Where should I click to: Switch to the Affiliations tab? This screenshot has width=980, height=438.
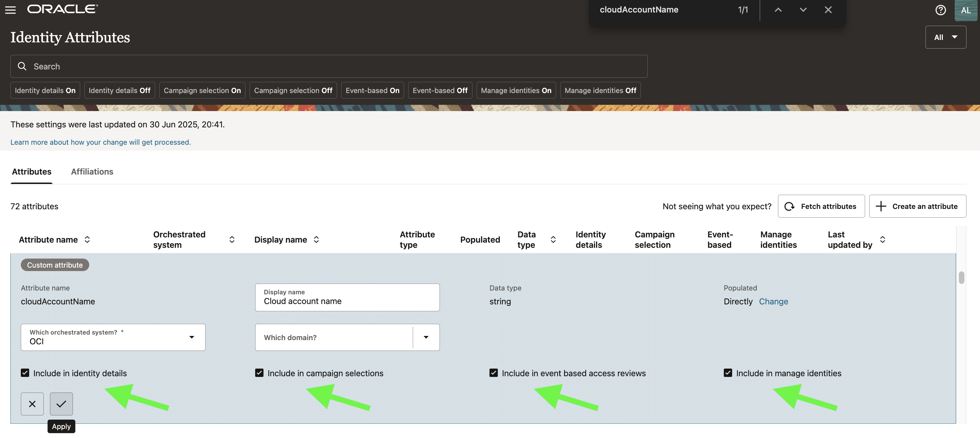(x=92, y=171)
